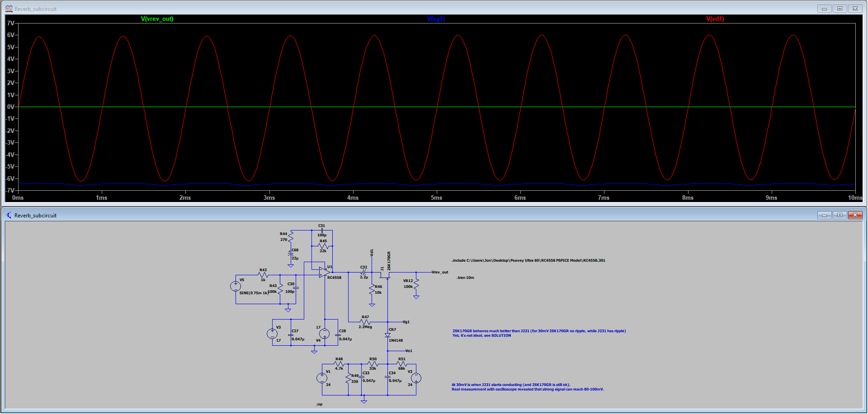Click the 10ms label on the time axis
The height and width of the screenshot is (414, 868).
pyautogui.click(x=855, y=198)
